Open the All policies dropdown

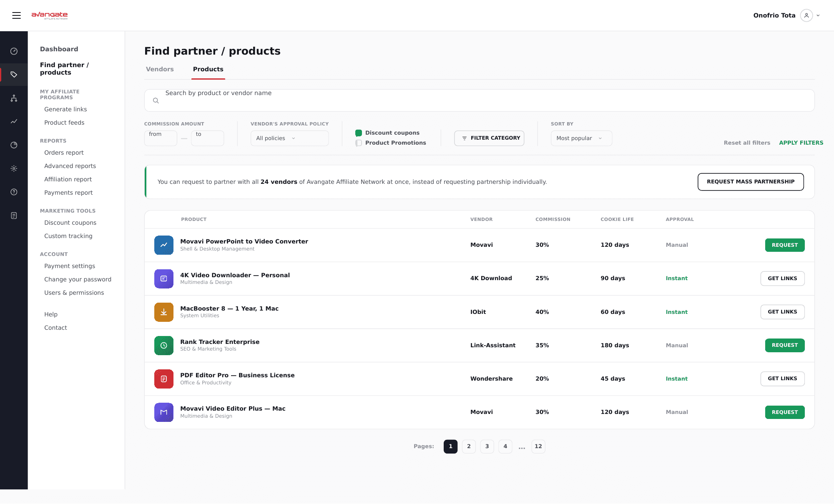click(x=289, y=138)
